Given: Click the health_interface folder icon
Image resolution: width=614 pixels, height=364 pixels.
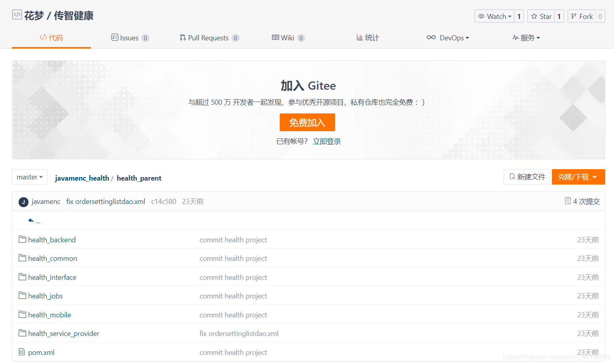Looking at the screenshot, I should [23, 277].
